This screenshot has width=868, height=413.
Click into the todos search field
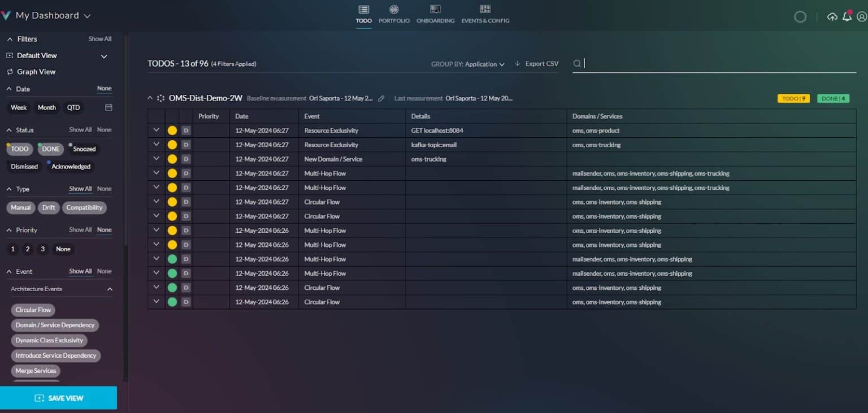718,64
